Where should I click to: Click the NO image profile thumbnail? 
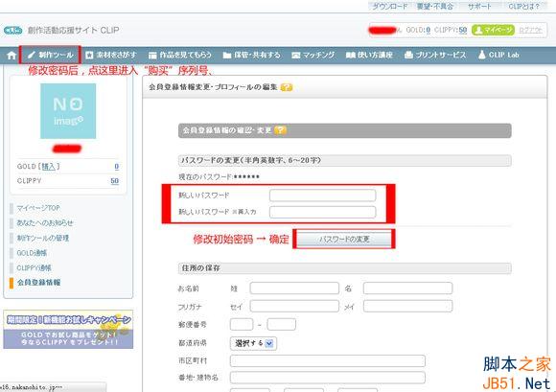[68, 111]
